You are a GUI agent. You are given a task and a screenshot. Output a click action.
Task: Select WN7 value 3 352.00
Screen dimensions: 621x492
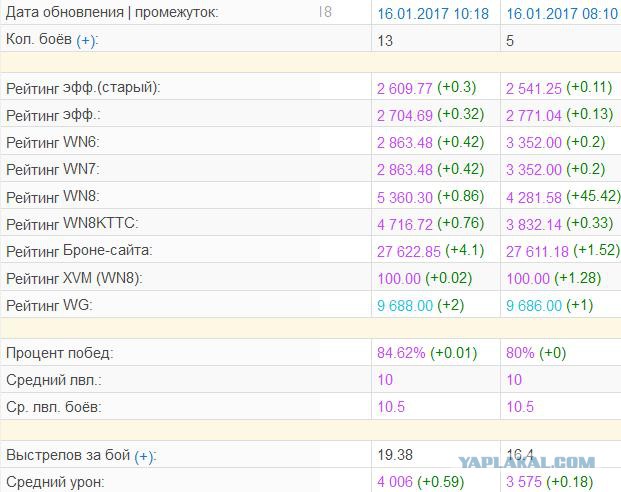point(534,170)
